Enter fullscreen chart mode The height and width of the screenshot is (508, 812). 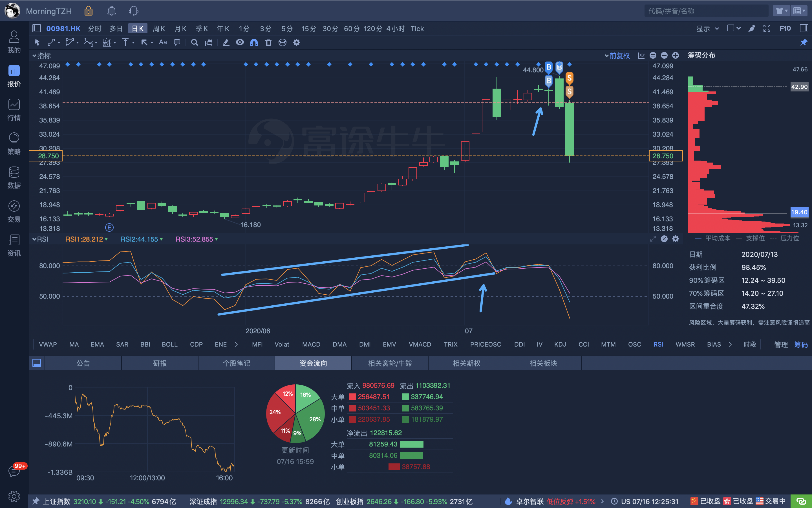click(767, 28)
